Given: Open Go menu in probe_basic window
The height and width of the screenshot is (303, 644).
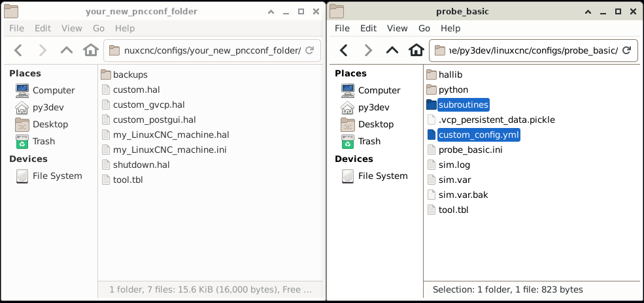Looking at the screenshot, I should 424,28.
